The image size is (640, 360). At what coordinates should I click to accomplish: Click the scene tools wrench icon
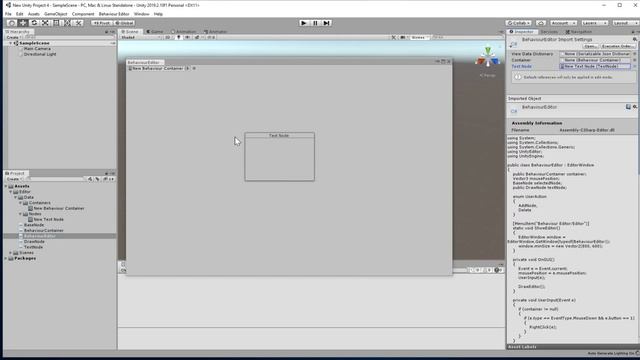[393, 37]
